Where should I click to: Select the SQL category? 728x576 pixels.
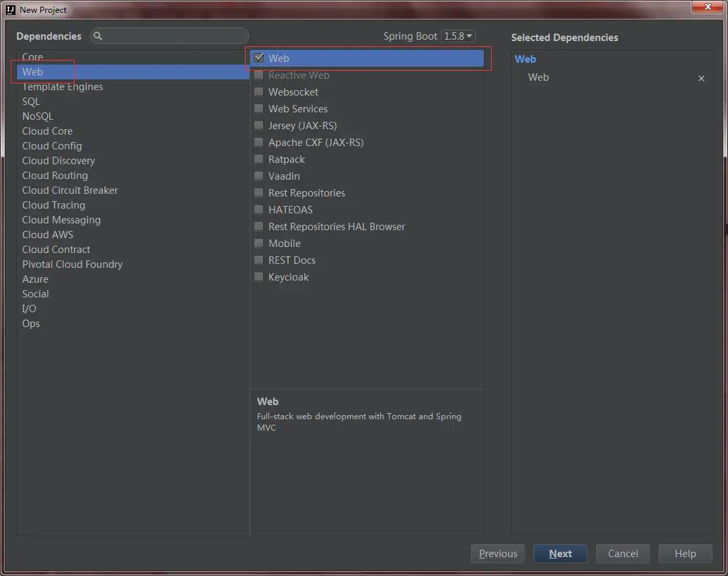31,102
